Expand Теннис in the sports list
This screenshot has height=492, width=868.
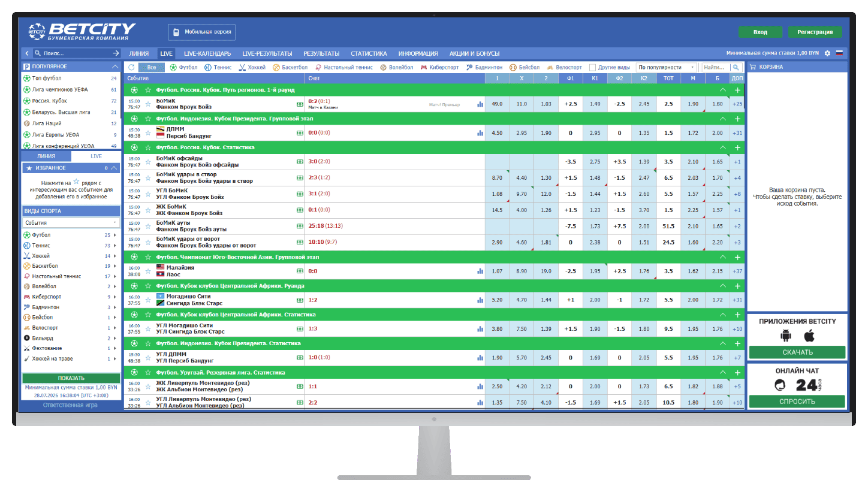[114, 246]
